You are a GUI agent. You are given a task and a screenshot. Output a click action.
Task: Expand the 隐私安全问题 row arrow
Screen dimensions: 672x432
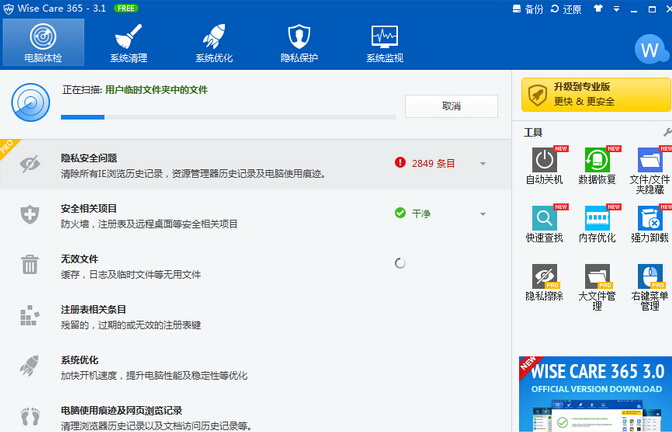[483, 164]
